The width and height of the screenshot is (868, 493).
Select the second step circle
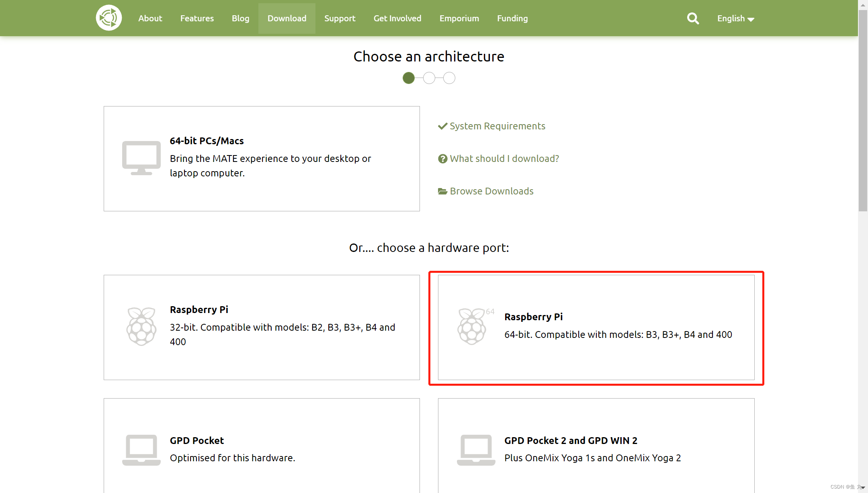click(429, 78)
